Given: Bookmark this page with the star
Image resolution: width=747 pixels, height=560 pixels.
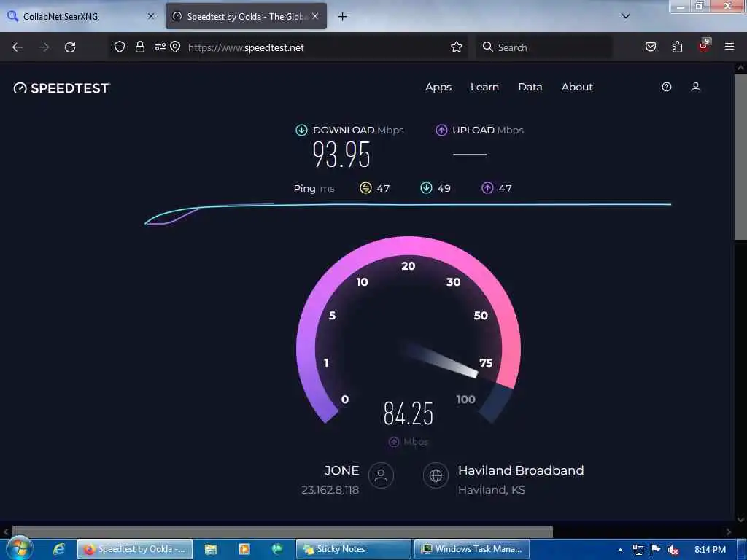Looking at the screenshot, I should coord(457,47).
